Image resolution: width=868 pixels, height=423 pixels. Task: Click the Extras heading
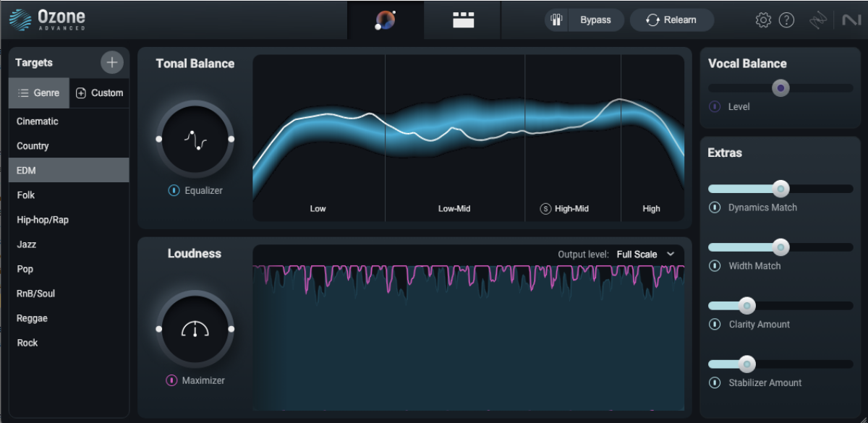click(x=725, y=153)
